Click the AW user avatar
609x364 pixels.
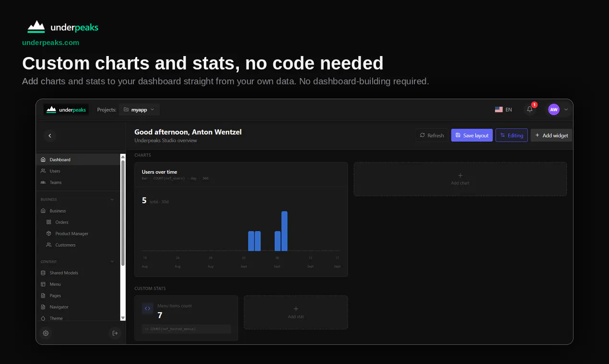tap(554, 110)
